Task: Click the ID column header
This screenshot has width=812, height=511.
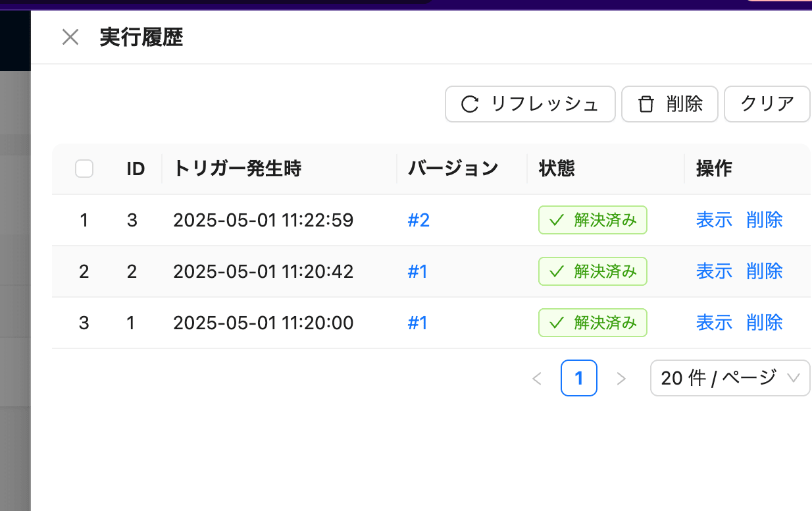Action: [136, 169]
